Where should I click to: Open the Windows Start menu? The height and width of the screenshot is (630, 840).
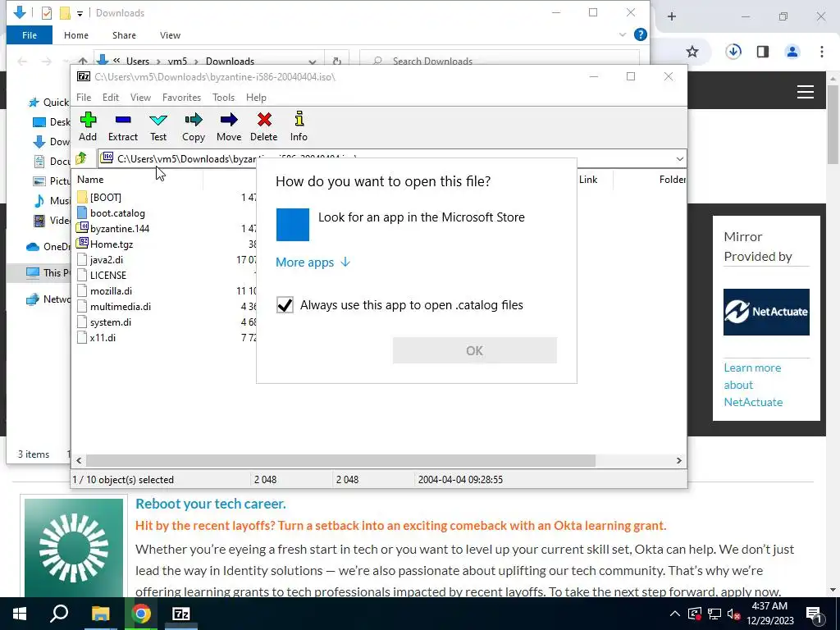pos(20,614)
